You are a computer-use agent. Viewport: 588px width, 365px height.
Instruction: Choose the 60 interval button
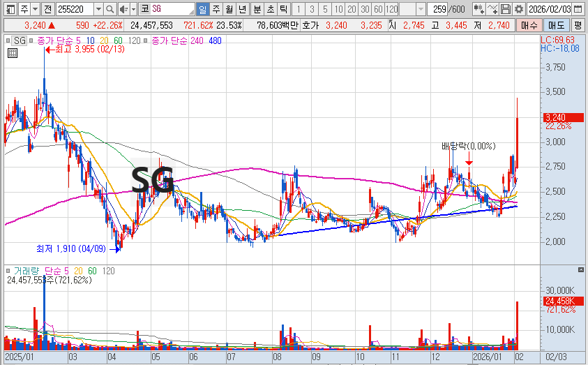[x=378, y=9]
